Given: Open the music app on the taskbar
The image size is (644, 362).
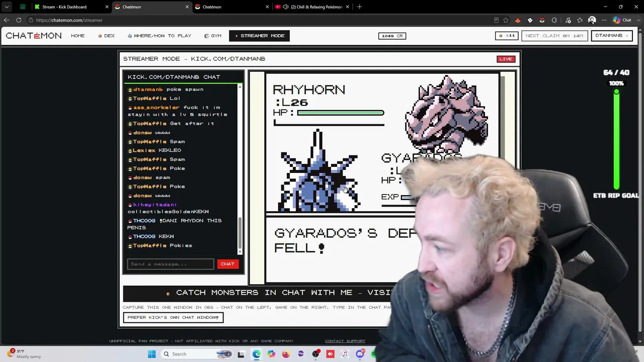Looking at the screenshot, I should [345, 354].
